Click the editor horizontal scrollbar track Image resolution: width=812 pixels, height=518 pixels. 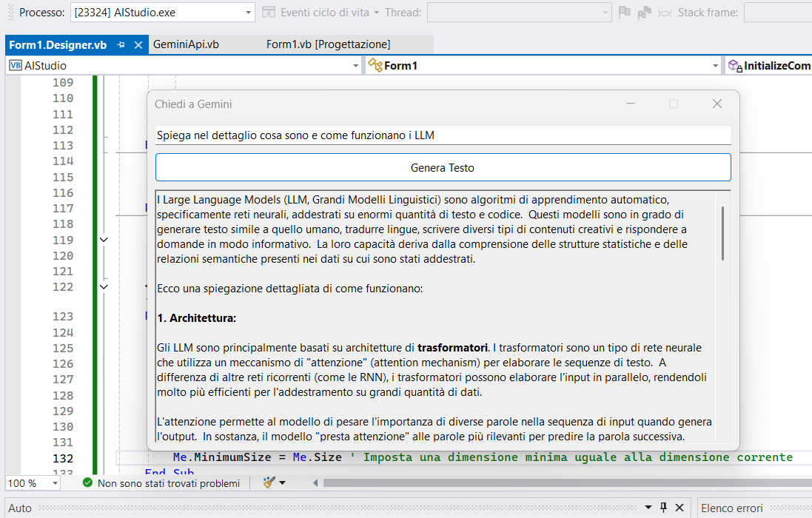pos(567,482)
